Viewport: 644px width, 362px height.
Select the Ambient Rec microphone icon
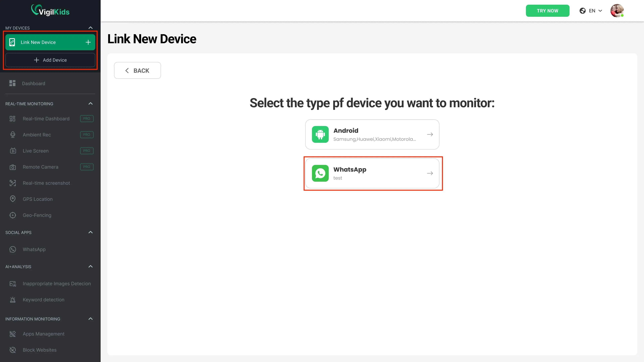click(x=13, y=135)
